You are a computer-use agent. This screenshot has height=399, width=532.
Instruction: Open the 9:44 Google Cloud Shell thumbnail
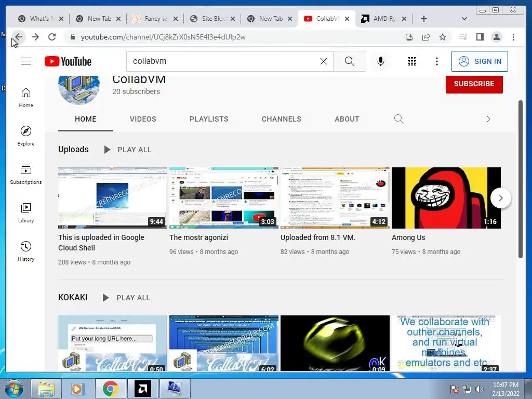click(113, 198)
